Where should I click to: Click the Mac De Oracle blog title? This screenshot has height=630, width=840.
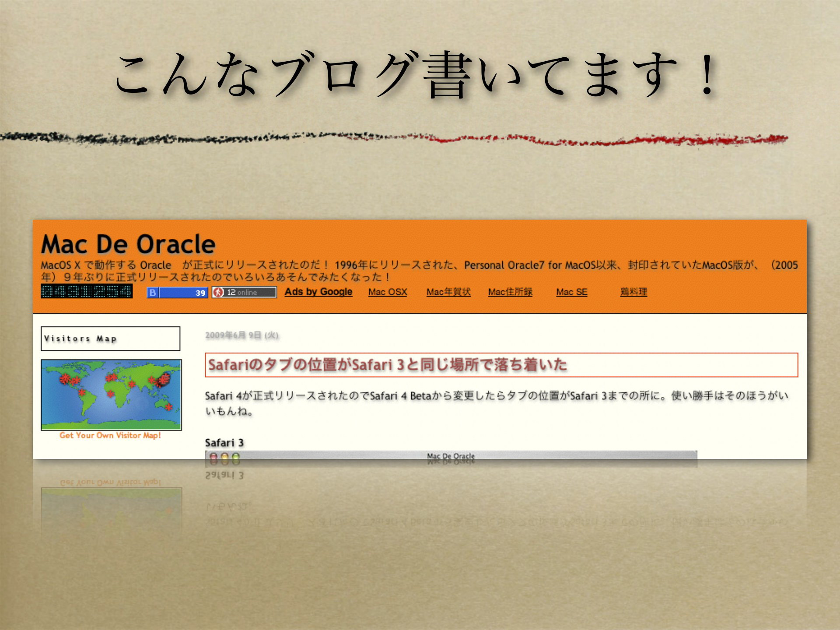coord(128,244)
